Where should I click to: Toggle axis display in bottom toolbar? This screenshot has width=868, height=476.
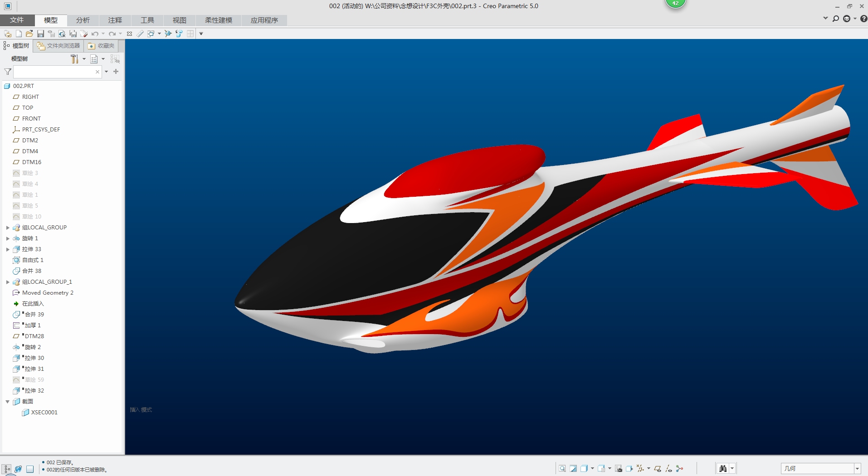(x=668, y=468)
